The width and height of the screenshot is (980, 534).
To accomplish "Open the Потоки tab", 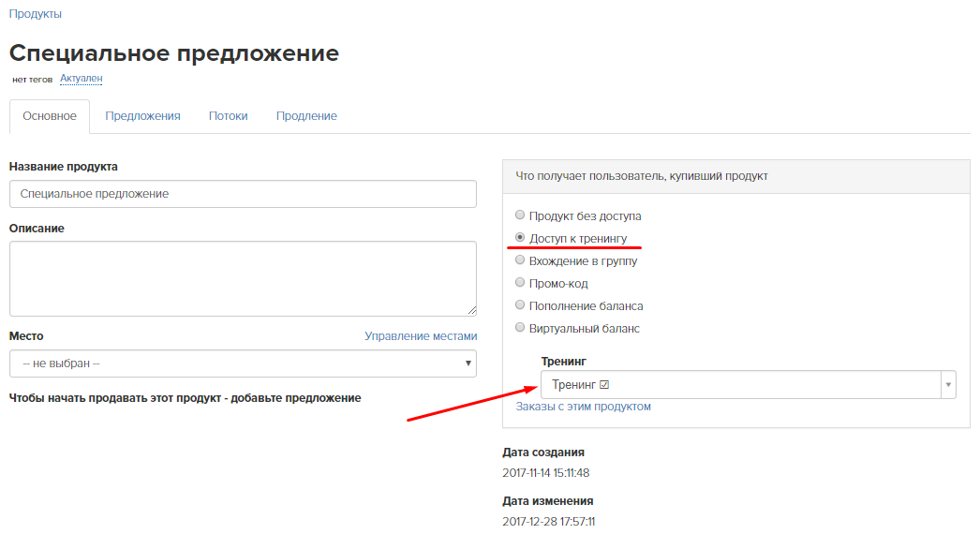I will pyautogui.click(x=228, y=116).
